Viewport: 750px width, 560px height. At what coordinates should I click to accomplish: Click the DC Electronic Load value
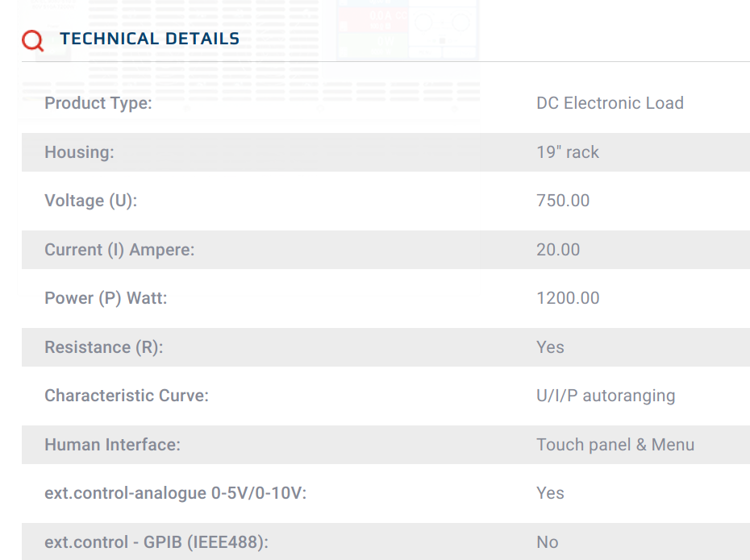point(610,102)
